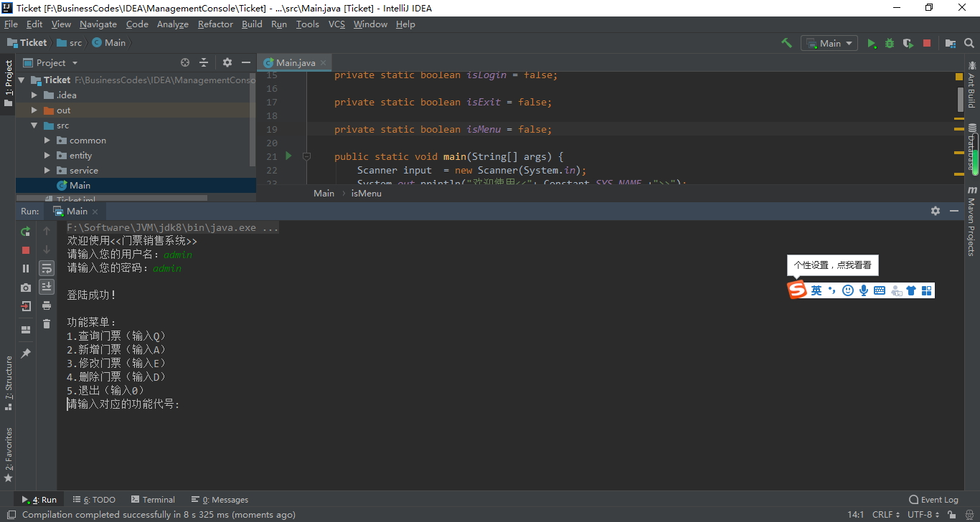Screen dimensions: 980x522
Task: Open the Project view dropdown
Action: (50, 62)
